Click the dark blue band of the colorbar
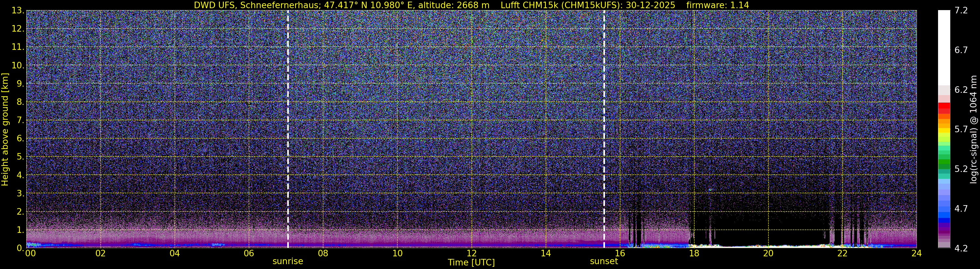This screenshot has height=269, width=980. click(x=944, y=220)
